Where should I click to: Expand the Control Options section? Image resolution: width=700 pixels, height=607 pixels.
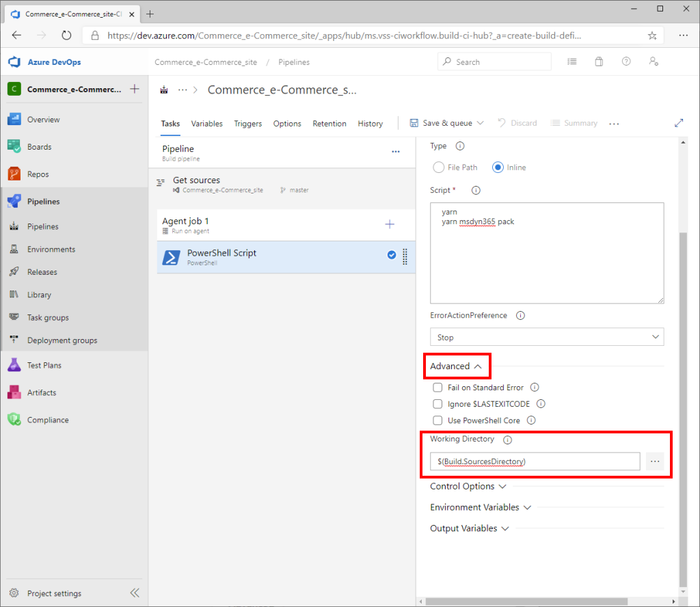tap(468, 486)
